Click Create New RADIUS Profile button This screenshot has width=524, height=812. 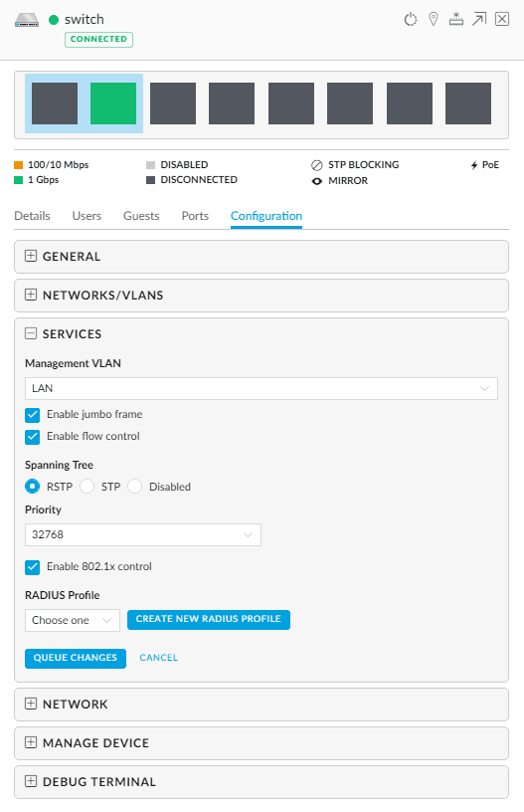tap(209, 619)
